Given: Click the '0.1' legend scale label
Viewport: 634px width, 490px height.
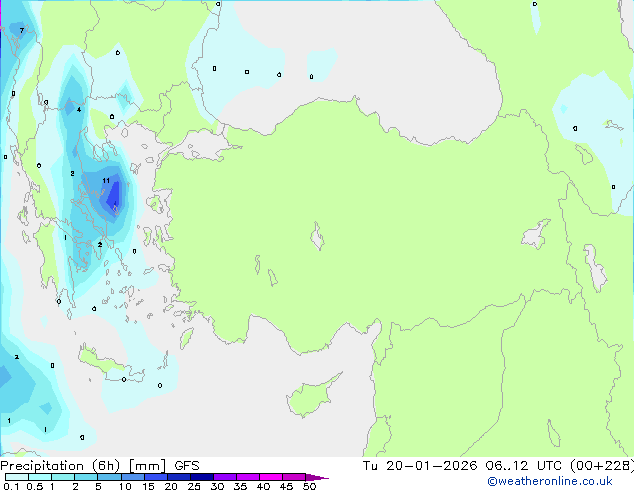Looking at the screenshot, I should [11, 486].
